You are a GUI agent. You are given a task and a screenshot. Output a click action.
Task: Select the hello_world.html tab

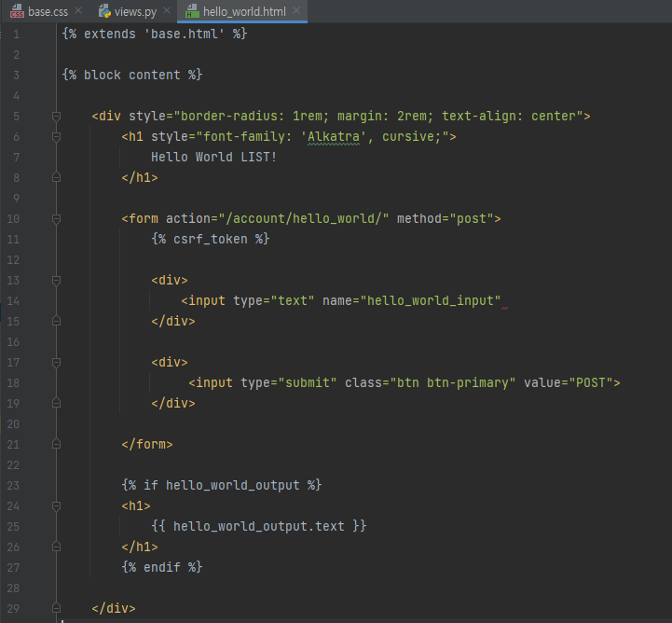pos(244,11)
